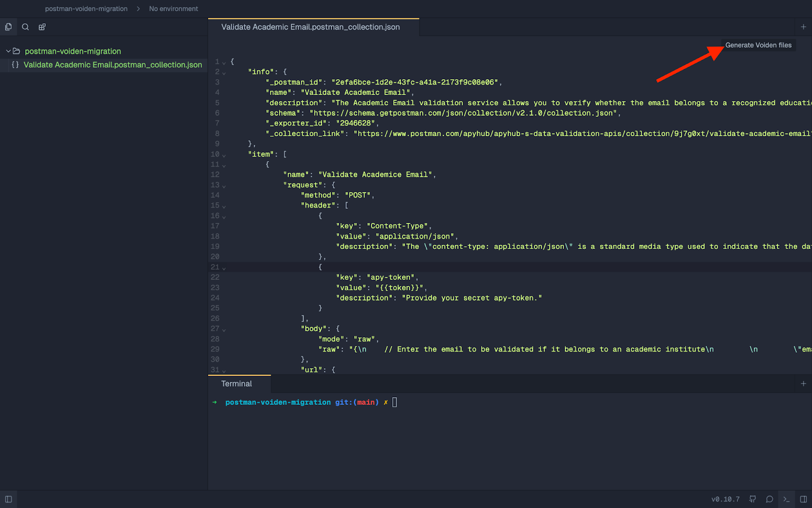This screenshot has width=812, height=508.
Task: Click the open folder icon beside postman-voiden-migration
Action: 16,51
